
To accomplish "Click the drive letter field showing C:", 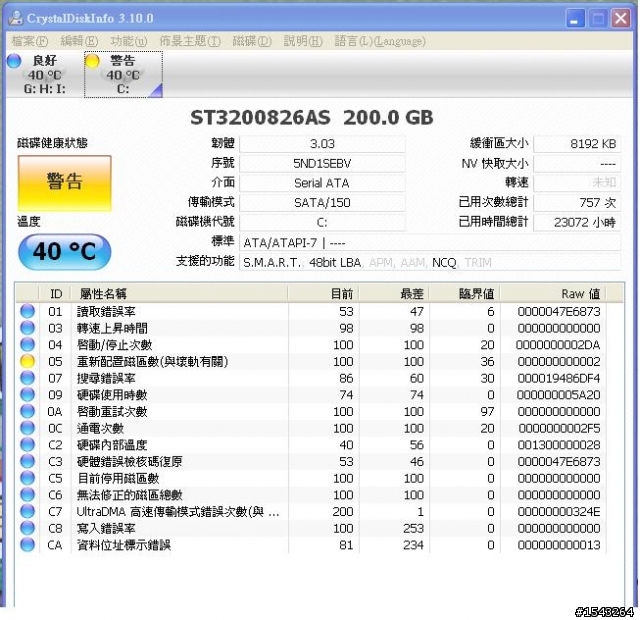I will (322, 222).
